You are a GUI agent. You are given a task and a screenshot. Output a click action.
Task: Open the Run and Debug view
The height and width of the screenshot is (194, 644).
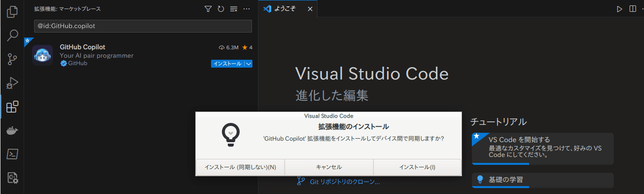(x=12, y=83)
